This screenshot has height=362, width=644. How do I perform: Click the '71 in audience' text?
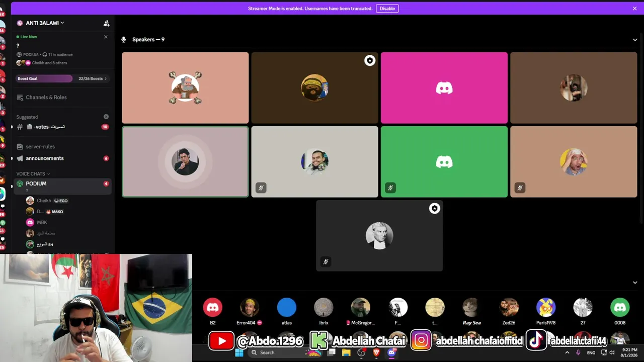coord(60,54)
